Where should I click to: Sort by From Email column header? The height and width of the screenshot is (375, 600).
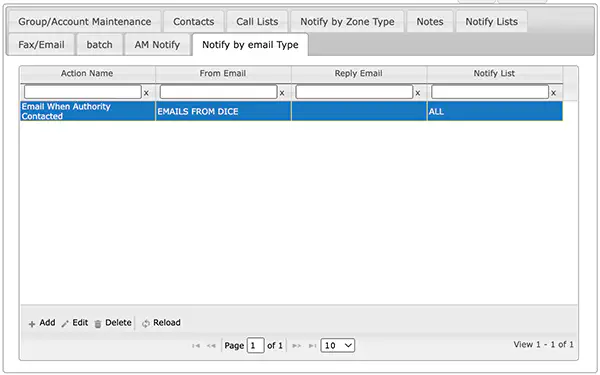(x=223, y=73)
